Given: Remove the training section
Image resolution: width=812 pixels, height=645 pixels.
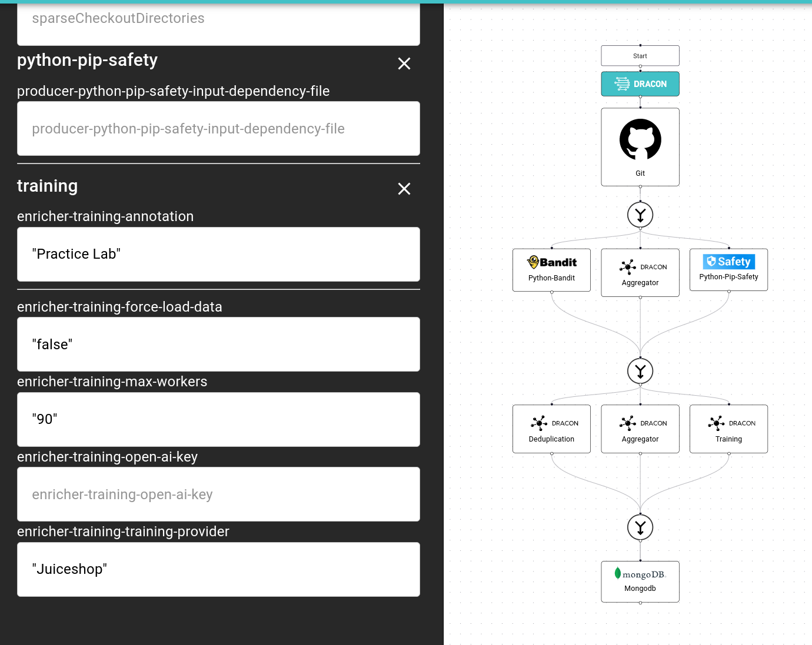Looking at the screenshot, I should [x=404, y=189].
